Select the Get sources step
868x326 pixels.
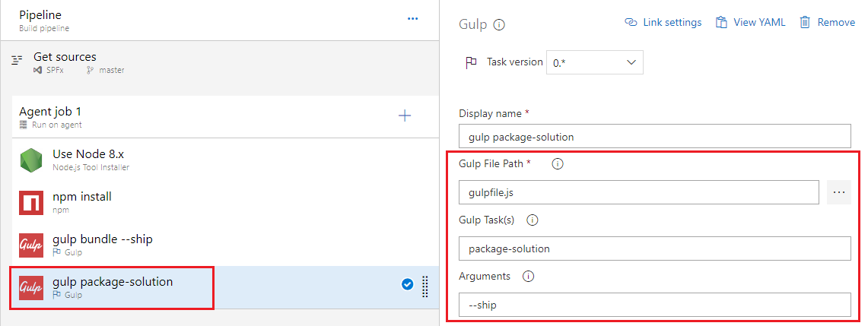tap(65, 62)
